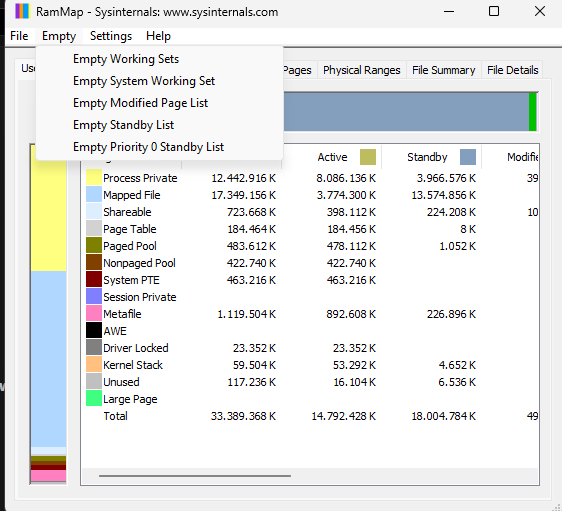
Task: Click the black AWE color square
Action: click(x=94, y=331)
